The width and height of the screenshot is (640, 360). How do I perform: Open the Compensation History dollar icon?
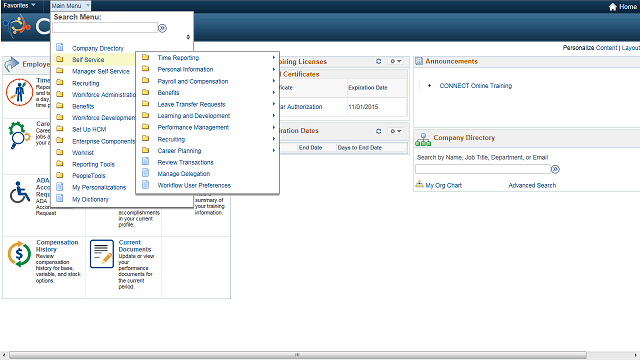pyautogui.click(x=19, y=254)
